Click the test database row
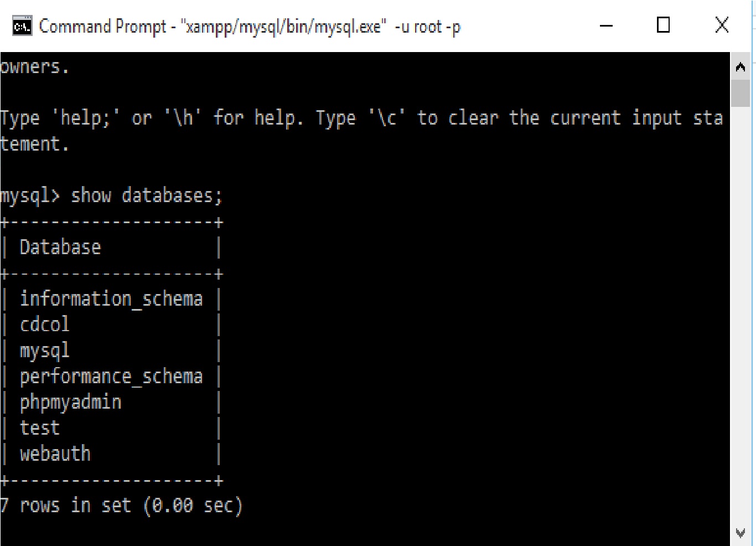 pos(39,427)
